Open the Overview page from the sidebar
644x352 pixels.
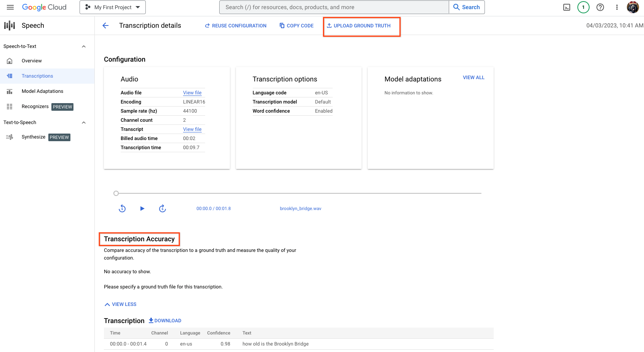click(x=32, y=61)
